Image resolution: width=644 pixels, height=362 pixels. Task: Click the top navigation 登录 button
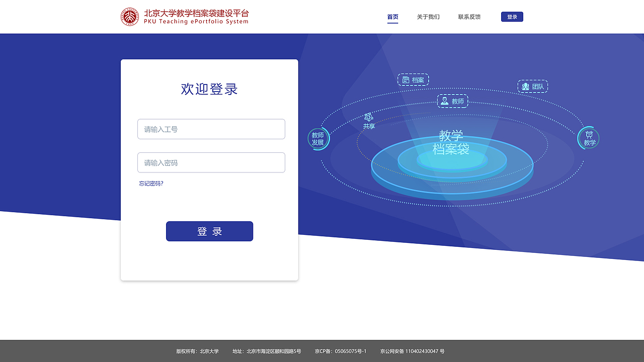click(512, 17)
